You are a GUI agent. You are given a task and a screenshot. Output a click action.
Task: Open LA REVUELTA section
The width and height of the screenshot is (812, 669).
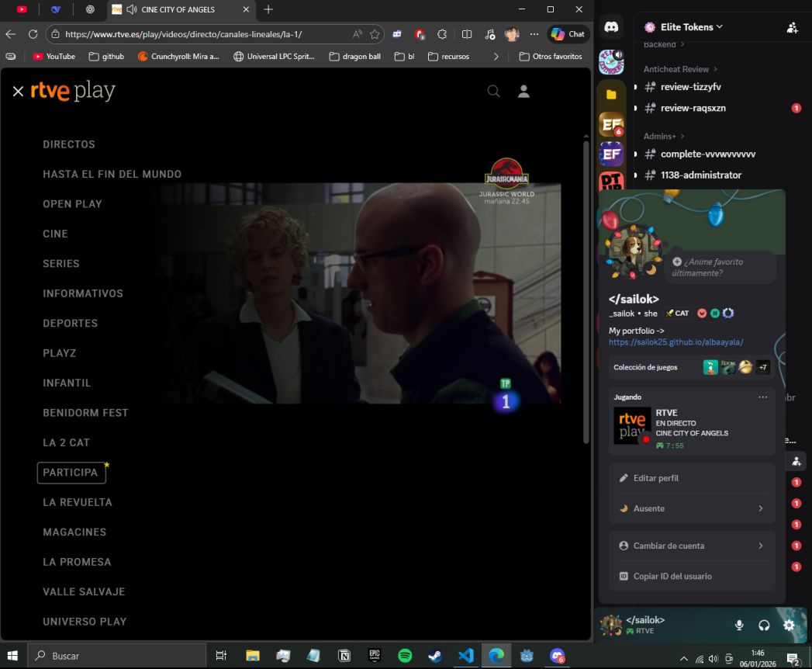[78, 502]
